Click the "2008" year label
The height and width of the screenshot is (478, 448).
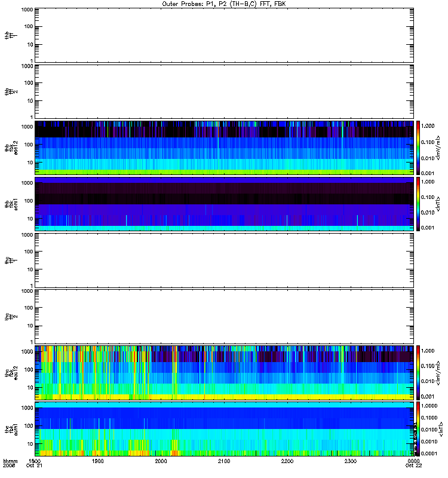[x=8, y=466]
